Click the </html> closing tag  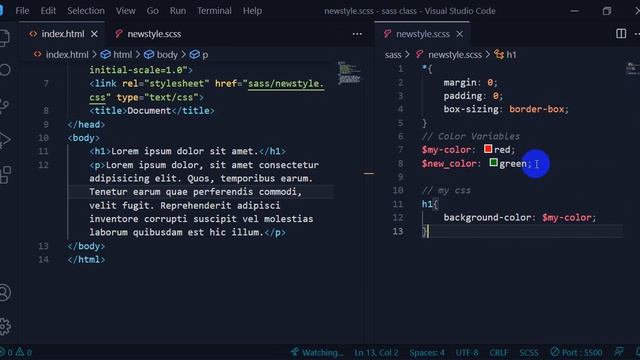coord(86,260)
